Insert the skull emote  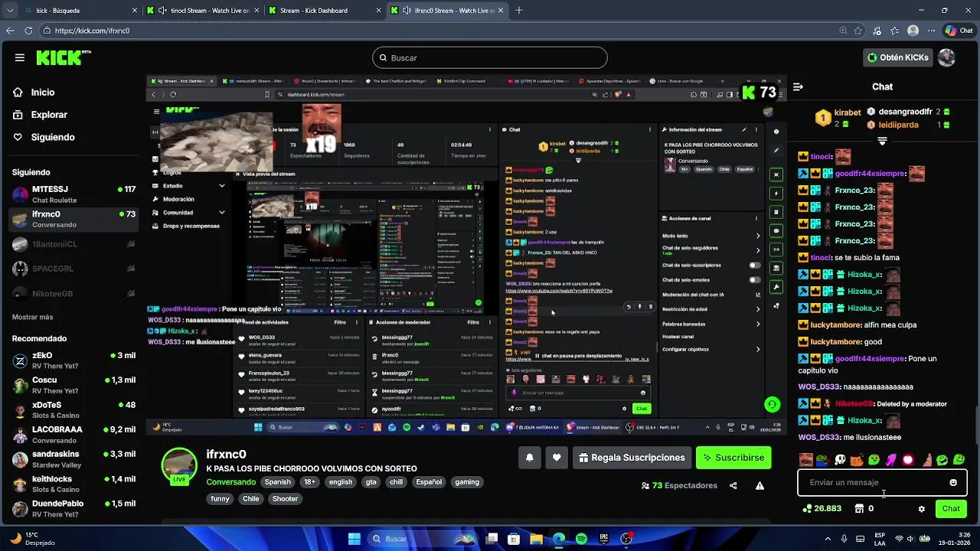tap(840, 460)
